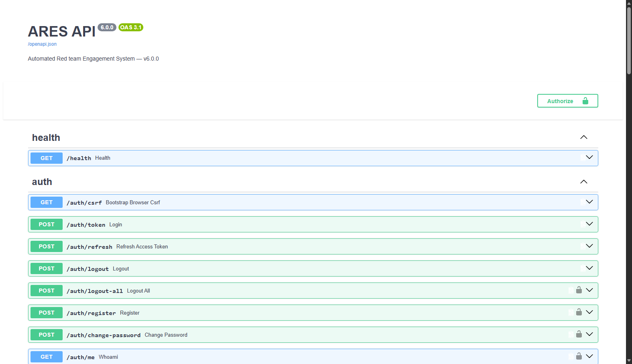Click the Authorize button

(x=567, y=101)
